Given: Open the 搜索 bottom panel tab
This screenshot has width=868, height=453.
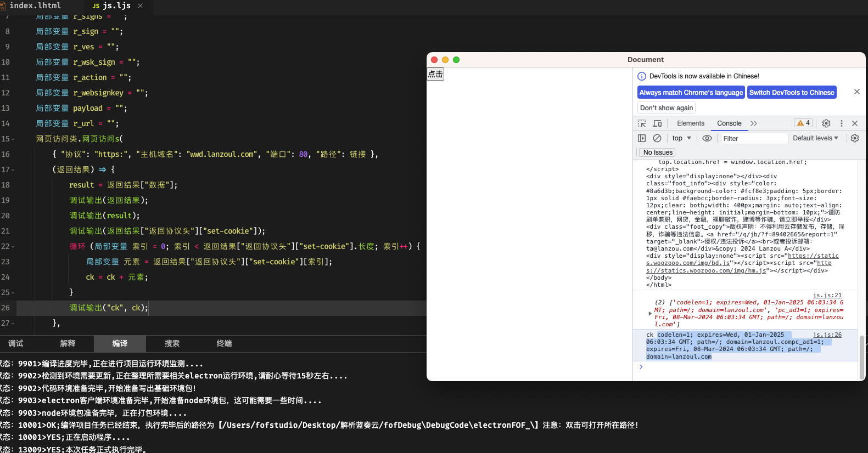Looking at the screenshot, I should point(172,343).
